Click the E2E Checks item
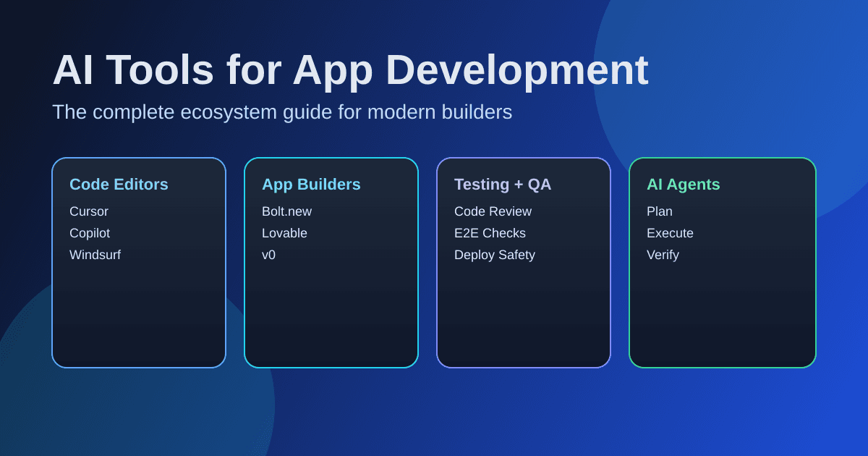Image resolution: width=868 pixels, height=456 pixels. [490, 233]
